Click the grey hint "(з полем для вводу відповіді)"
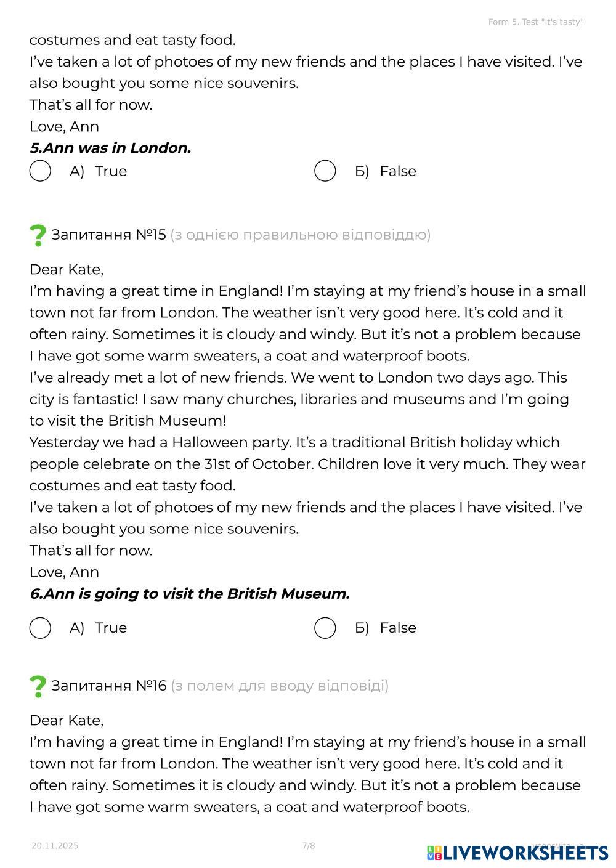Image resolution: width=616 pixels, height=868 pixels. pyautogui.click(x=280, y=686)
